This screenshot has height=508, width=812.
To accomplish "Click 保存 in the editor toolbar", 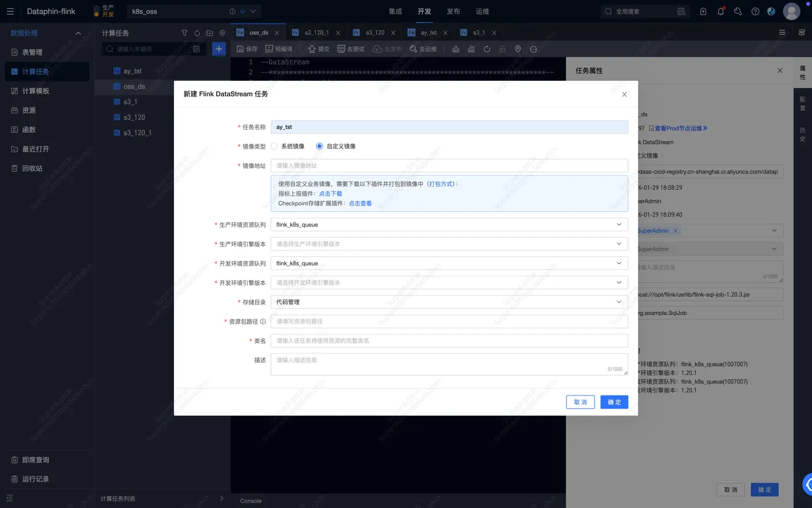I will [247, 49].
